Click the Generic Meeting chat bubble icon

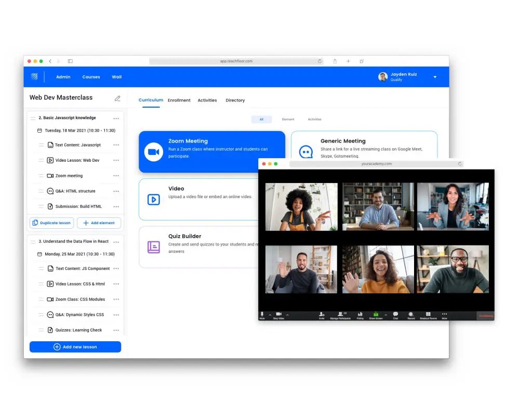[305, 151]
